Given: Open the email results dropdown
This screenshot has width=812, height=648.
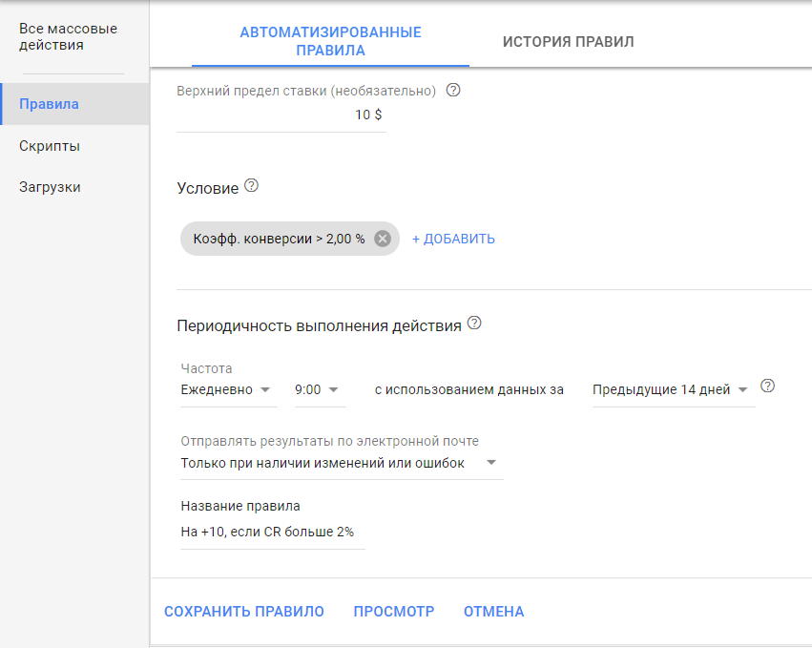Looking at the screenshot, I should click(x=340, y=463).
